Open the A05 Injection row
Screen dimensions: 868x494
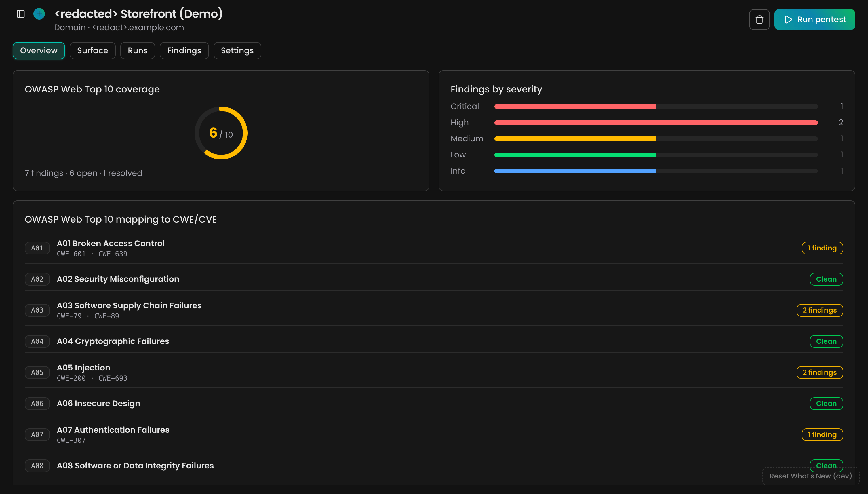[434, 373]
